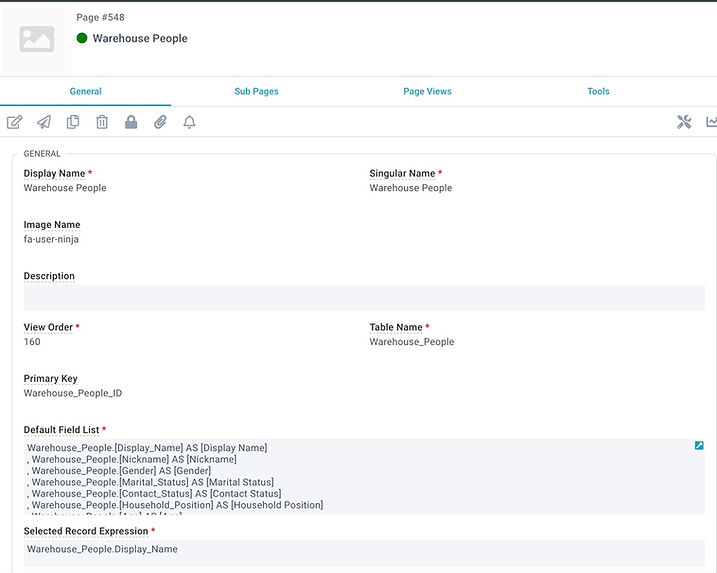Click the Household_Position field list line
717x573 pixels.
click(175, 505)
